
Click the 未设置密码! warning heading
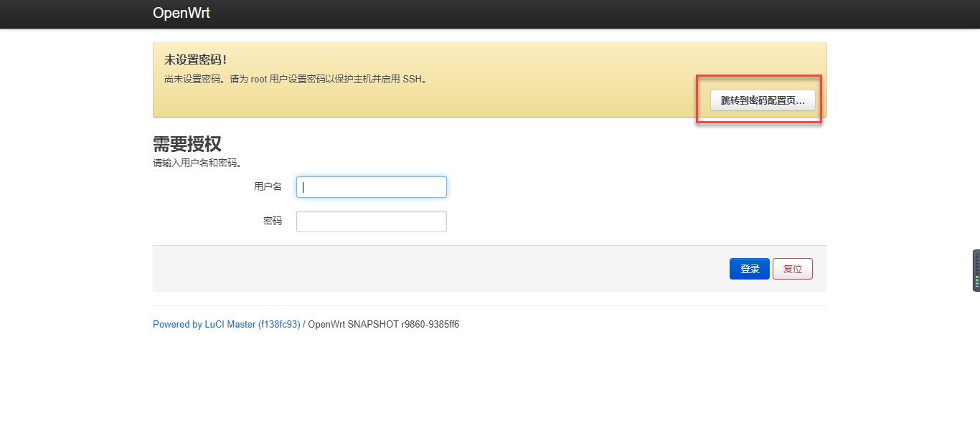[x=196, y=59]
